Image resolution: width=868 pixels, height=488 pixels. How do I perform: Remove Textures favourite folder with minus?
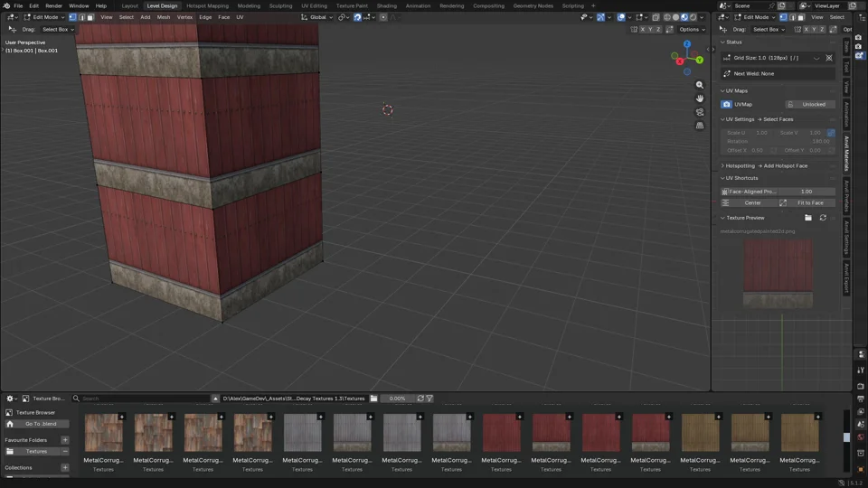[x=65, y=452]
